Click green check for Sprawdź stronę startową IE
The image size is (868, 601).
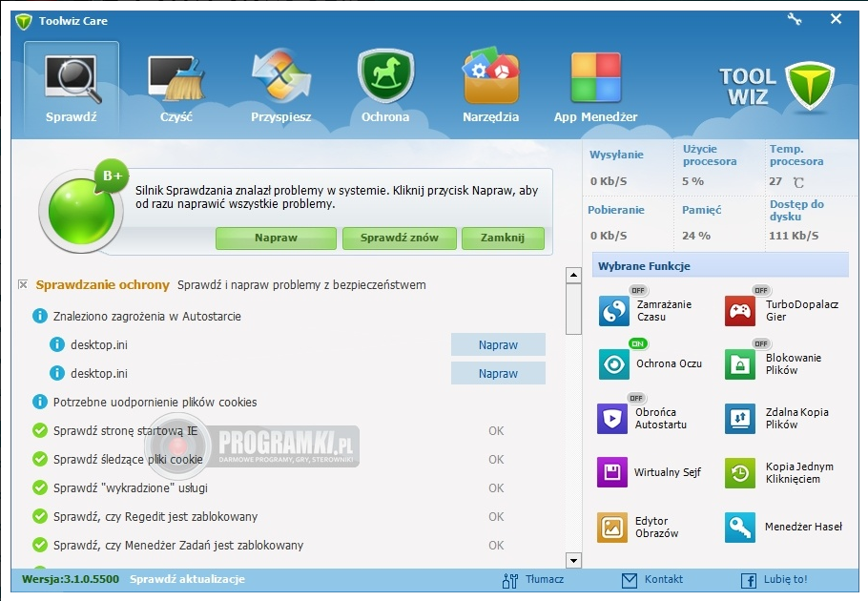coord(40,430)
